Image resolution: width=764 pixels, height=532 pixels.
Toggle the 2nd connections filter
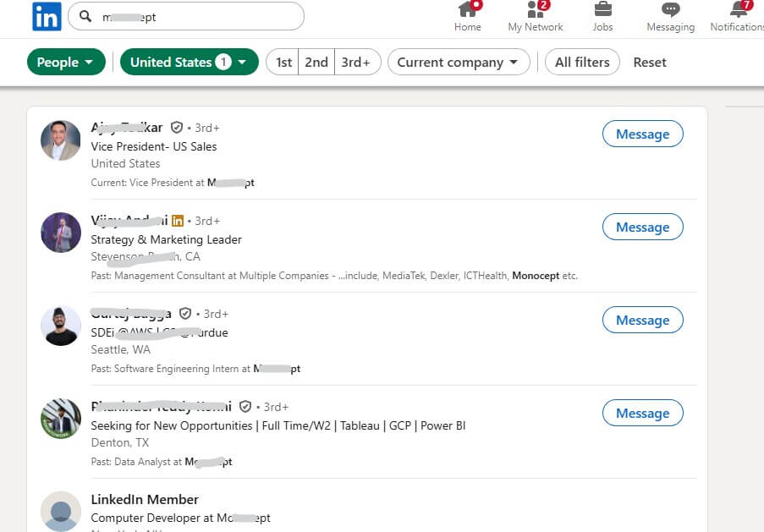[316, 62]
